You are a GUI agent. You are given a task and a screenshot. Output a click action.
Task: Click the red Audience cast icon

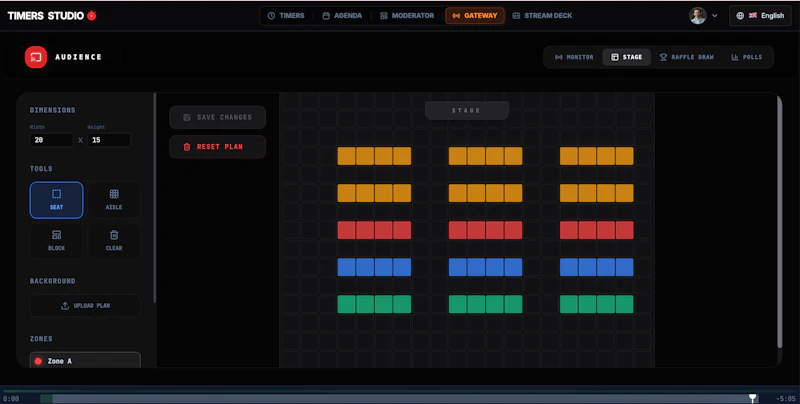tap(36, 57)
